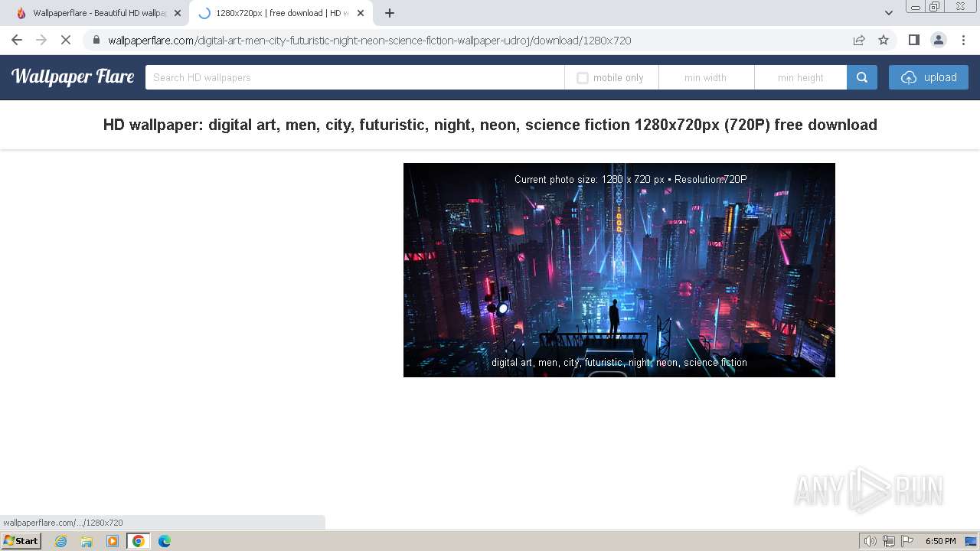The width and height of the screenshot is (980, 551).
Task: Share this page icon
Action: (x=859, y=40)
